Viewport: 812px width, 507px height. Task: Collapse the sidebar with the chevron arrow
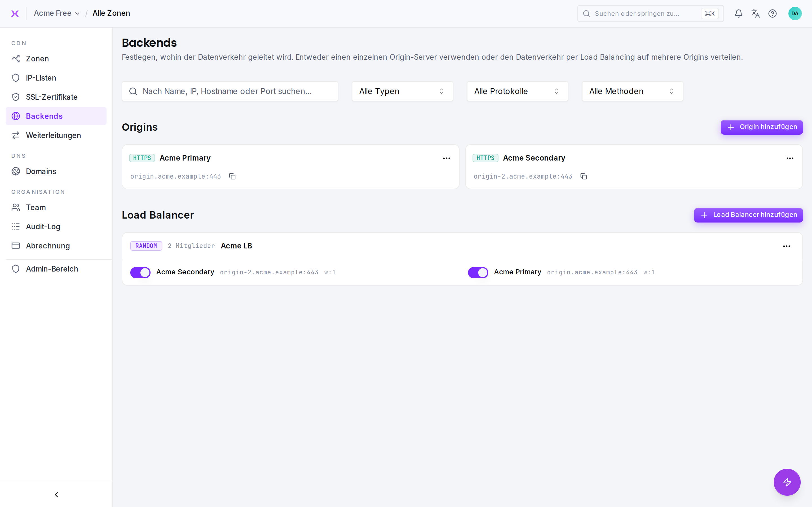click(x=56, y=495)
